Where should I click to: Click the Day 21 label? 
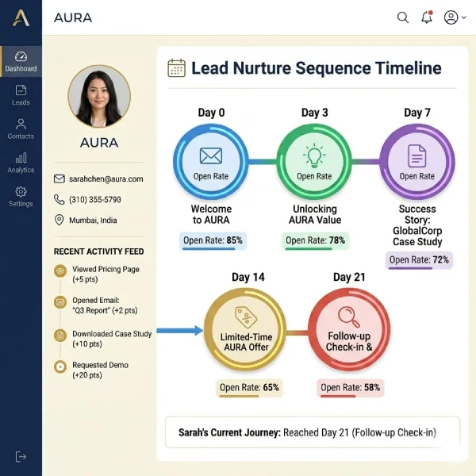point(349,277)
